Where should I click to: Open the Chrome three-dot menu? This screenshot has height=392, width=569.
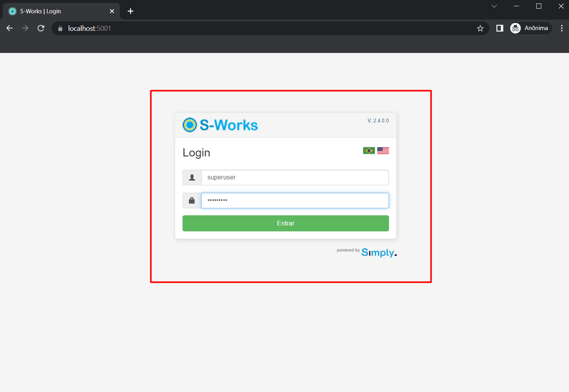562,28
